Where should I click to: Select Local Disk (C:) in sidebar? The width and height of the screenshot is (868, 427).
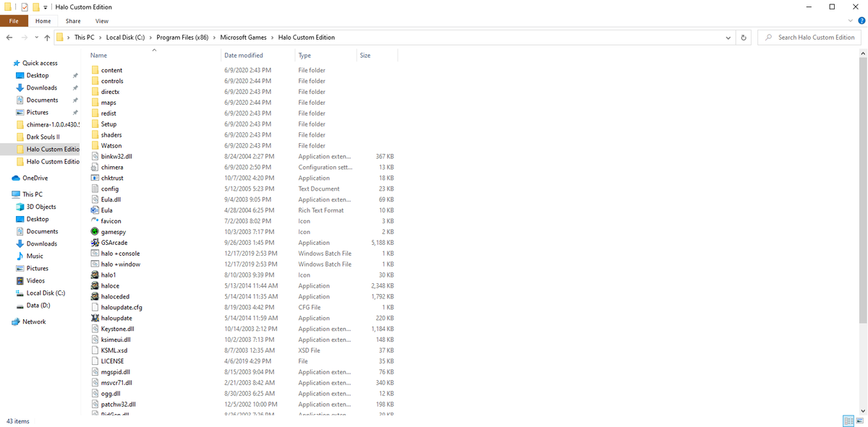coord(46,293)
